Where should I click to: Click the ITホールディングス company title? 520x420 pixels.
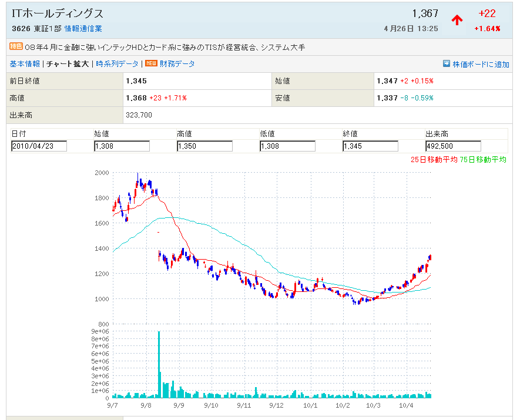(58, 14)
